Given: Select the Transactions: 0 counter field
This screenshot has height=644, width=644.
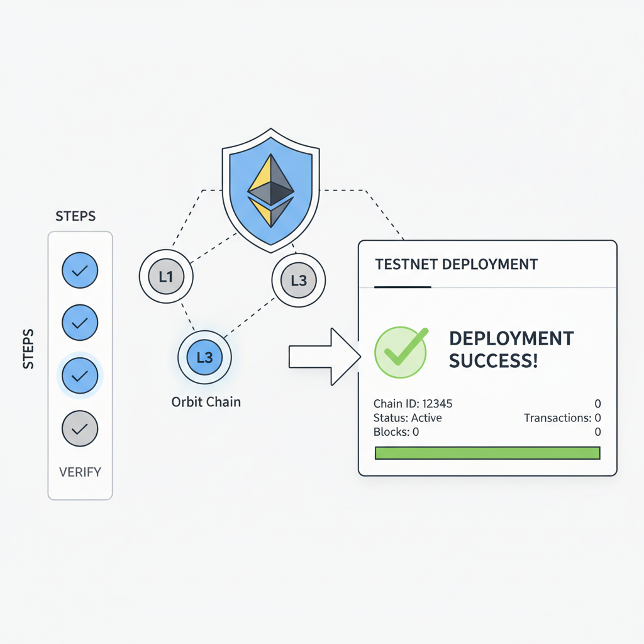Looking at the screenshot, I should pos(562,418).
